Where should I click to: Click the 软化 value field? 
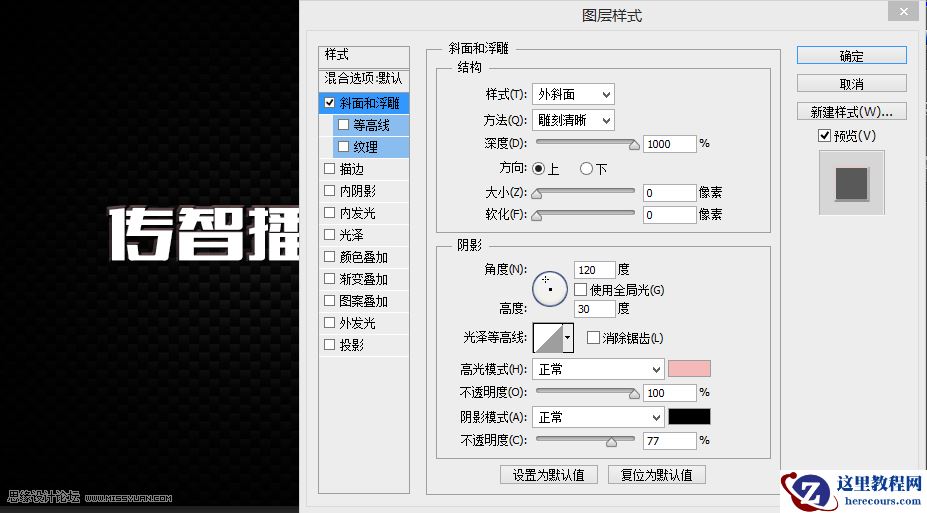tap(670, 215)
